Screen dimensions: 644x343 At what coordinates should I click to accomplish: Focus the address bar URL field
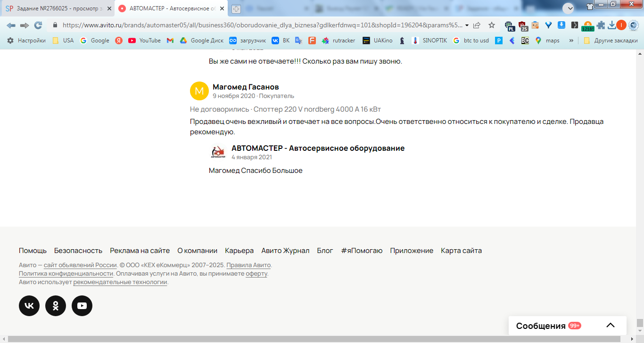click(262, 25)
